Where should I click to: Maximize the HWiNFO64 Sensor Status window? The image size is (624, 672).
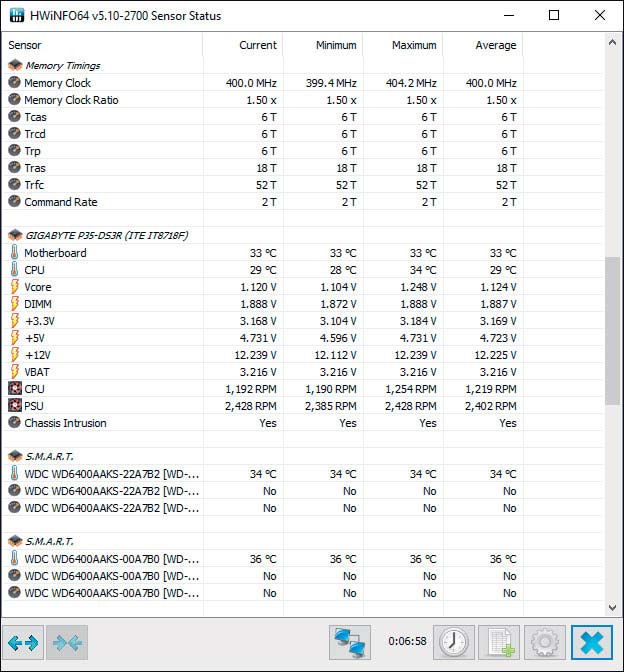pyautogui.click(x=554, y=15)
